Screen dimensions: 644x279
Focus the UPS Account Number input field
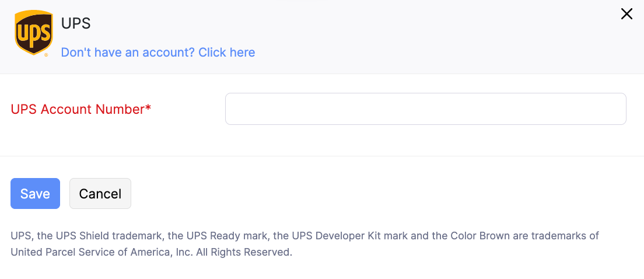[425, 109]
